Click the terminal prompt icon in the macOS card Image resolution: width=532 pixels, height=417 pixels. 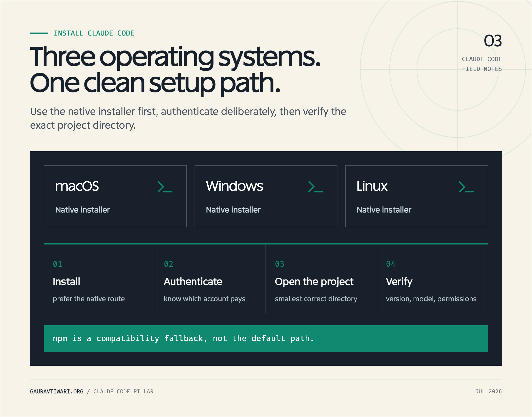pos(165,187)
